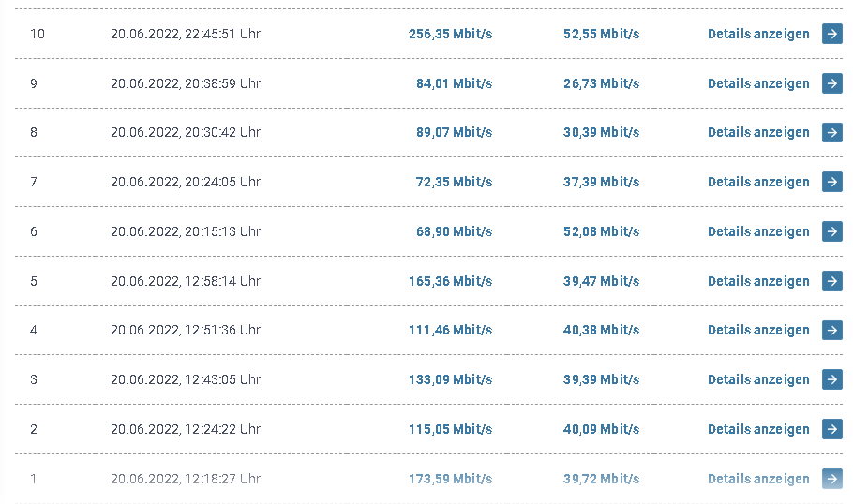The height and width of the screenshot is (504, 853).
Task: Select the 256,35 Mbit/s download value
Action: coord(450,34)
